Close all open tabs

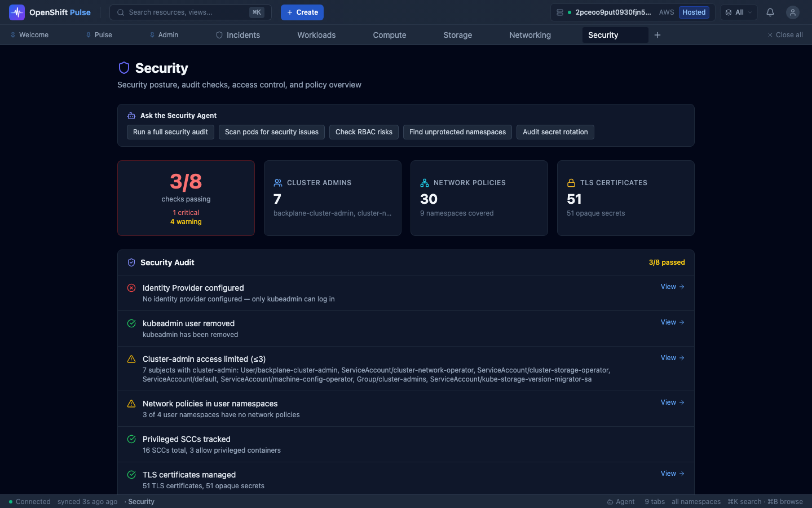785,35
